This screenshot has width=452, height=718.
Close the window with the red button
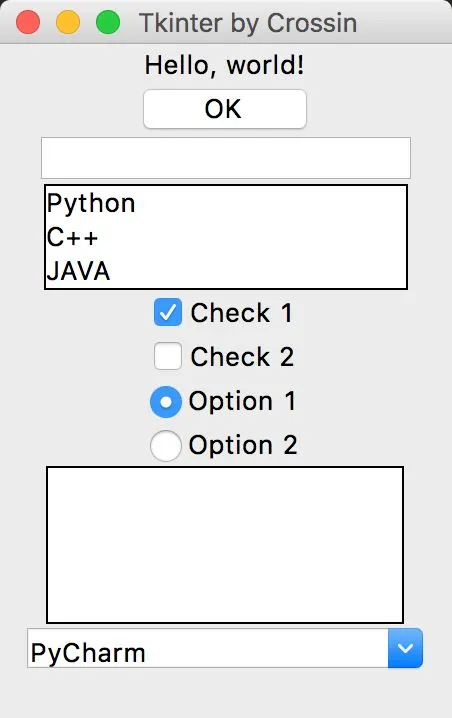click(28, 22)
